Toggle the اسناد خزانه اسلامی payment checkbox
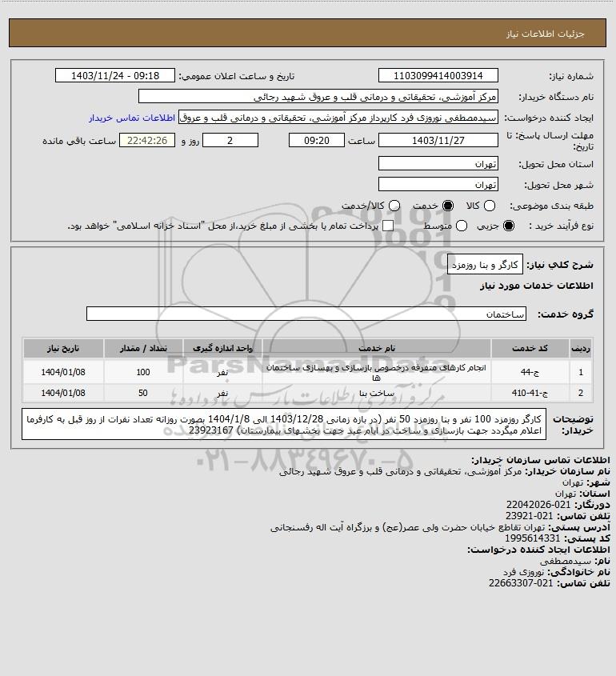The height and width of the screenshot is (676, 616). click(x=388, y=226)
